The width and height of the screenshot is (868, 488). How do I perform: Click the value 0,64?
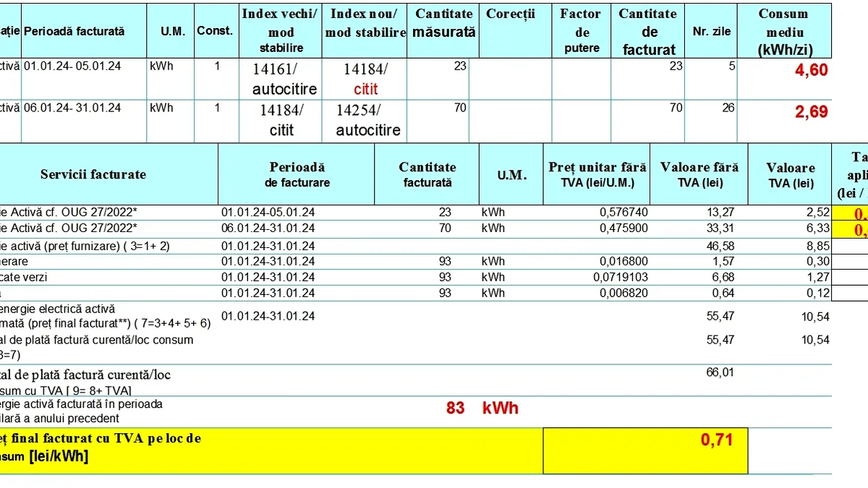723,293
